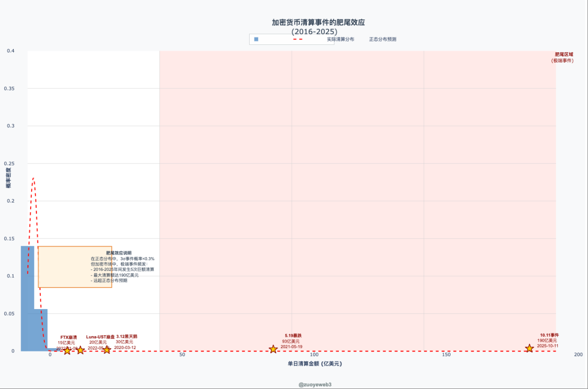Click the 5.19暴跌 star marker

[273, 349]
